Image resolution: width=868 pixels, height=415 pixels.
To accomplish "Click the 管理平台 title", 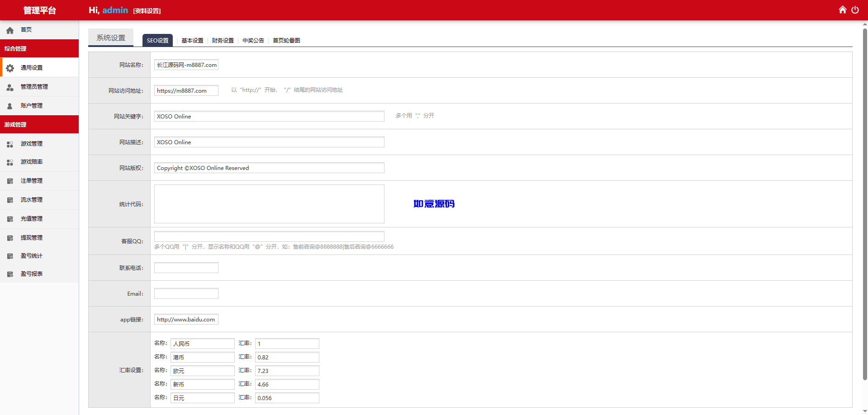I will 39,10.
